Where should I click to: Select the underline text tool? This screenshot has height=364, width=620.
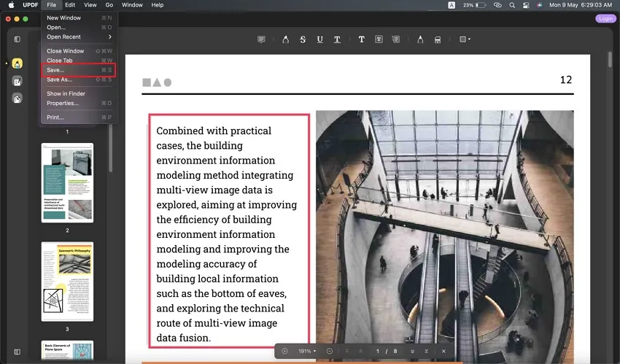point(320,39)
